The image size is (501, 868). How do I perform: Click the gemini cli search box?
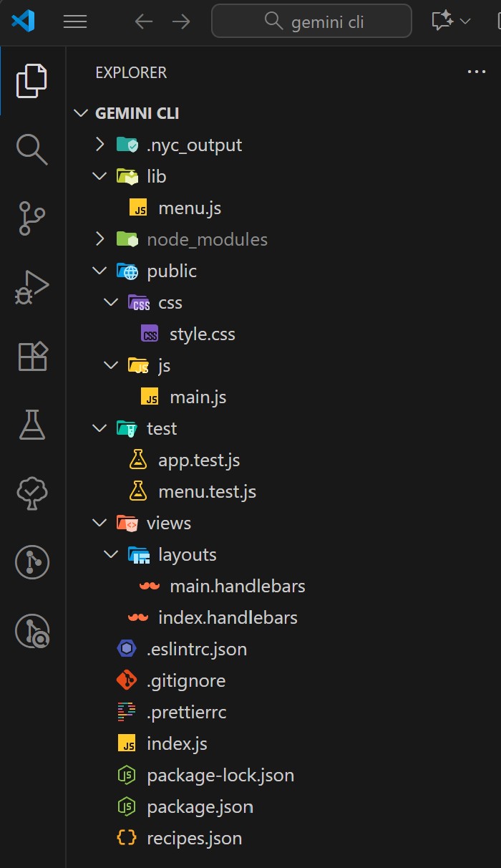(311, 21)
